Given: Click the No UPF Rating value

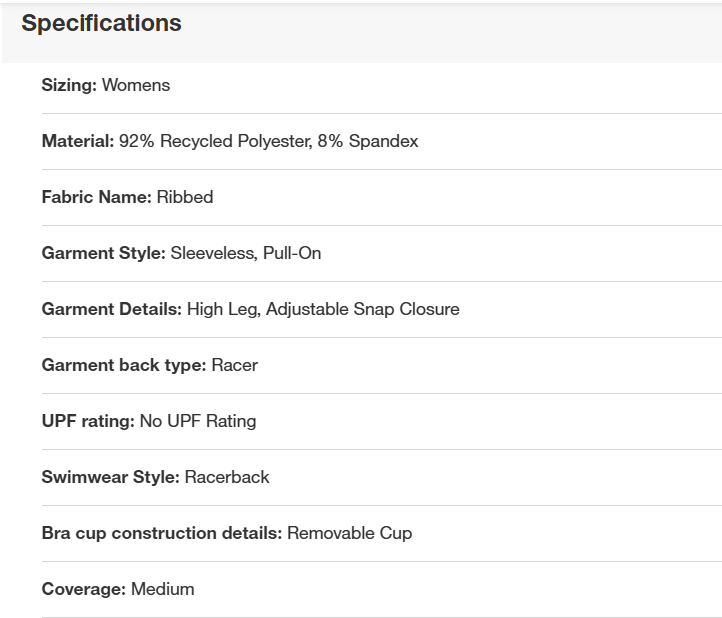Looking at the screenshot, I should point(198,421).
